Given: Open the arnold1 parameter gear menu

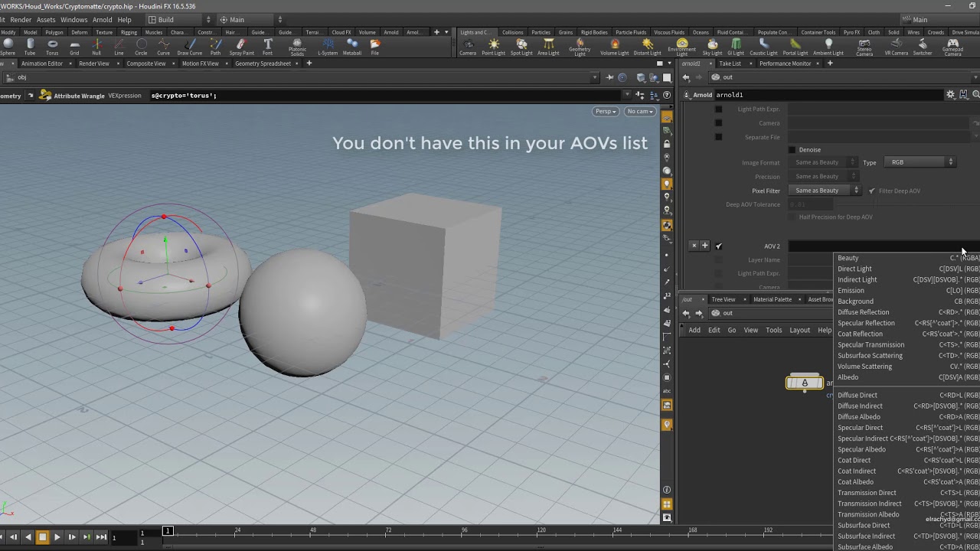Looking at the screenshot, I should (x=951, y=95).
